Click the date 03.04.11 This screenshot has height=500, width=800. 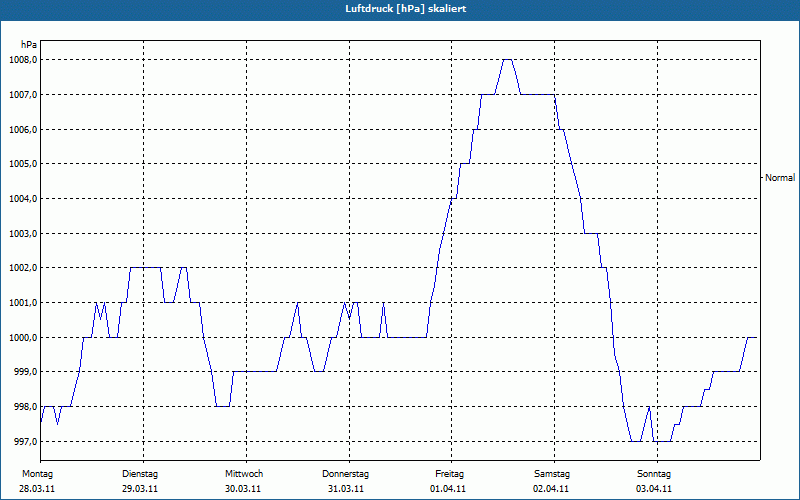point(654,489)
